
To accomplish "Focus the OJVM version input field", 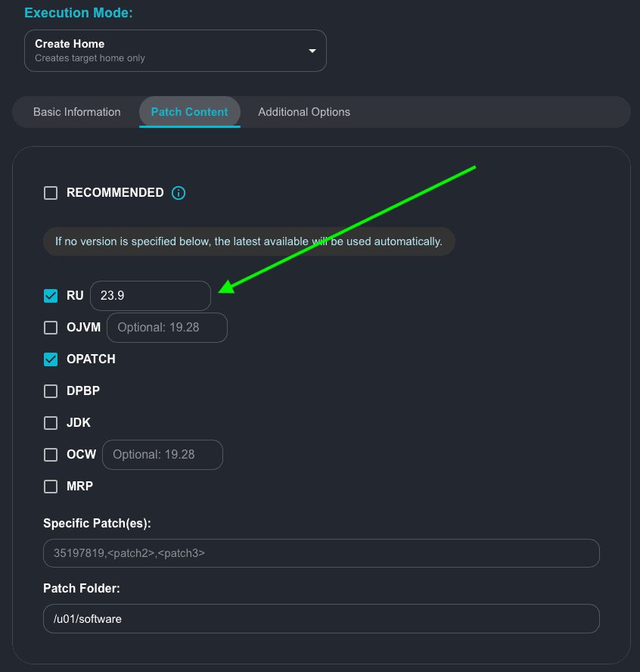I will tap(166, 328).
